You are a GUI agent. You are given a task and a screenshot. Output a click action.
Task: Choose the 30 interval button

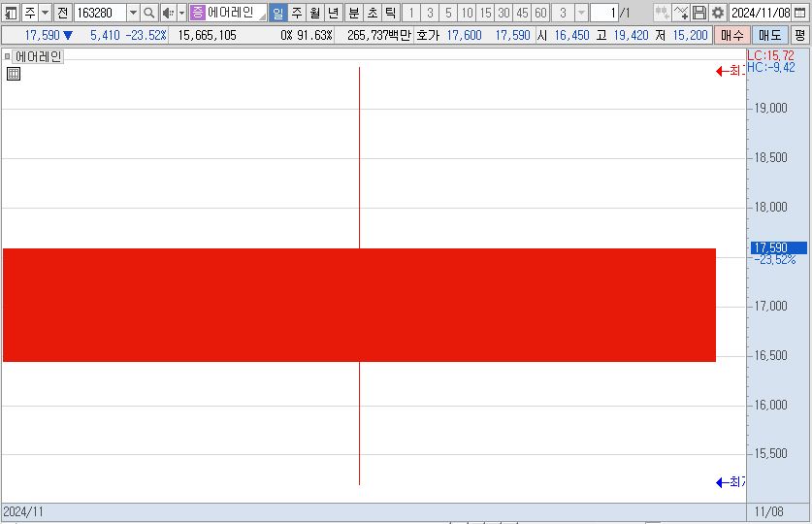tap(503, 13)
